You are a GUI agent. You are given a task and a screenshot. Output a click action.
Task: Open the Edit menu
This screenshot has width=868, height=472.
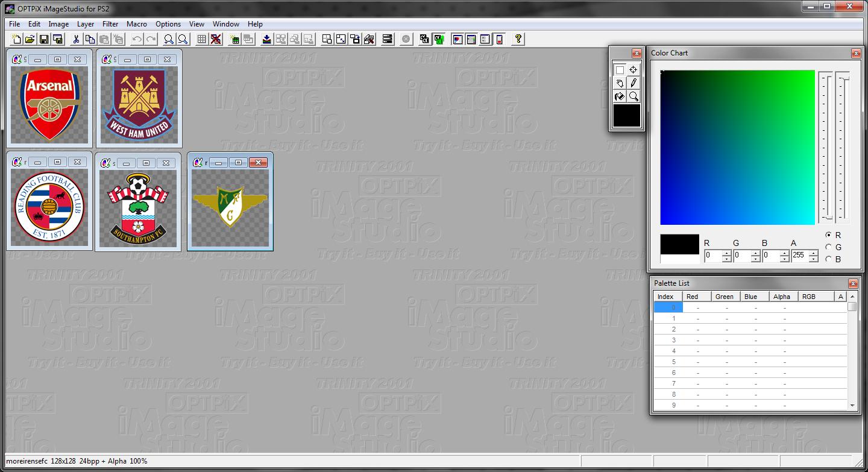click(34, 24)
